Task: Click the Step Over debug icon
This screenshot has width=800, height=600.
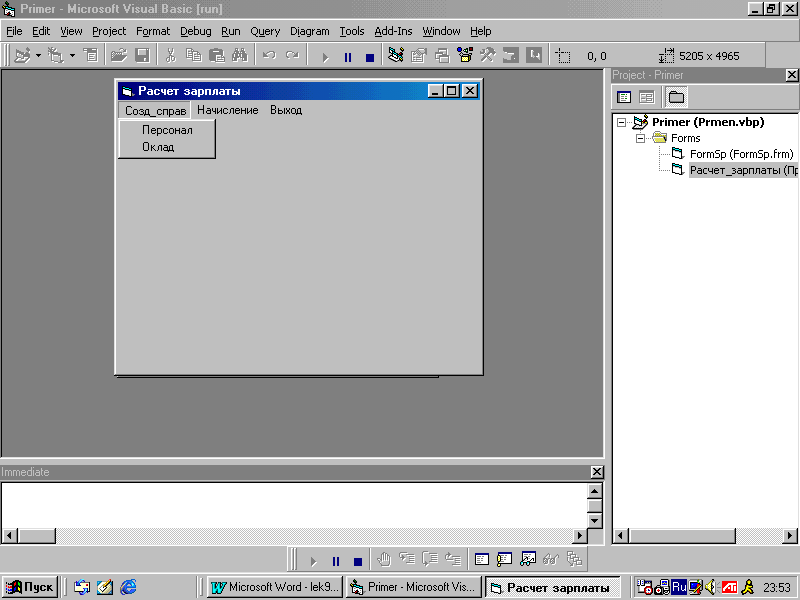Action: (430, 560)
